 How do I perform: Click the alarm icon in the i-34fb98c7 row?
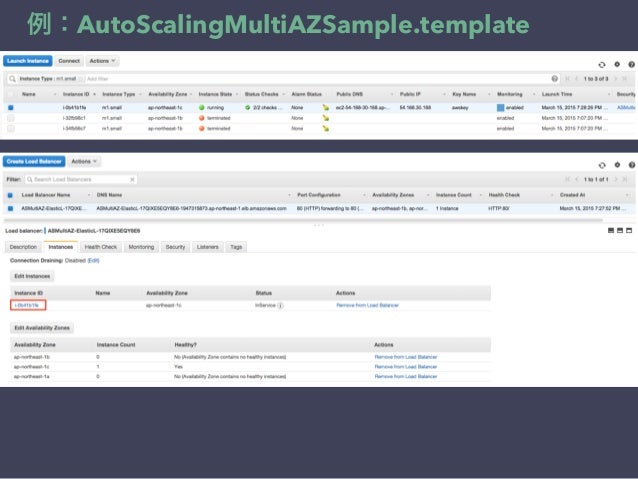(326, 128)
